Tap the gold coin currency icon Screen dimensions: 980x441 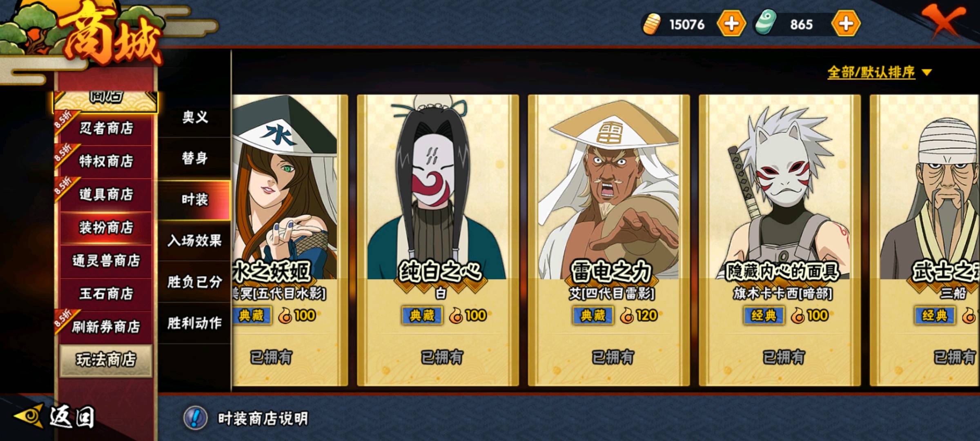coord(652,24)
